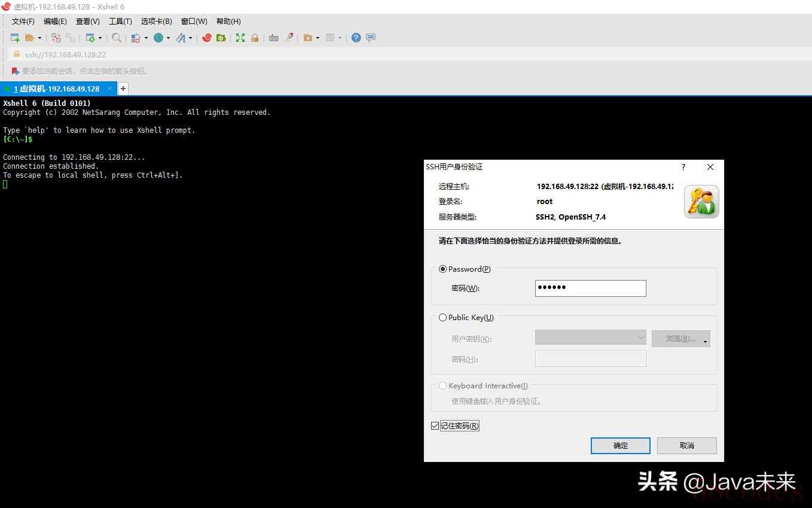Expand the globe encoding dropdown arrow

pyautogui.click(x=168, y=38)
